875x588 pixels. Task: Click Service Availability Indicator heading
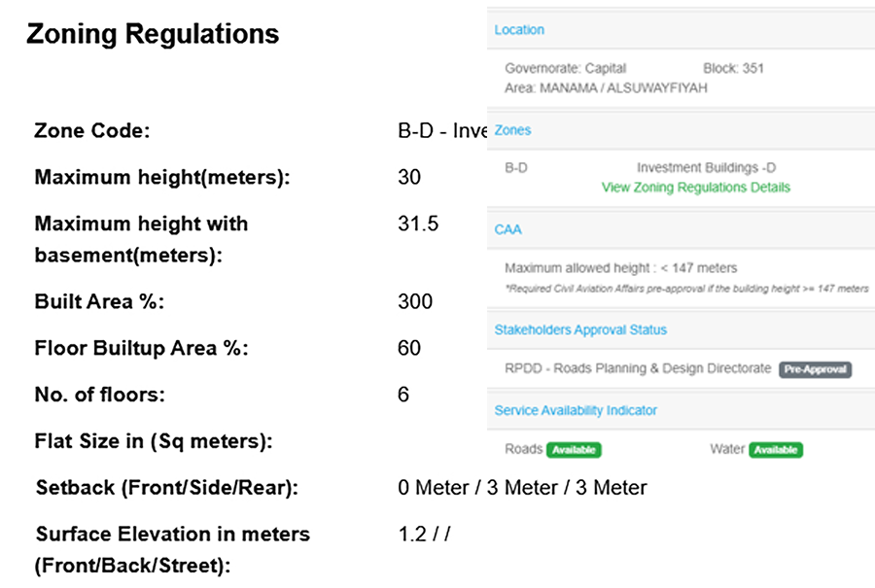click(x=576, y=410)
